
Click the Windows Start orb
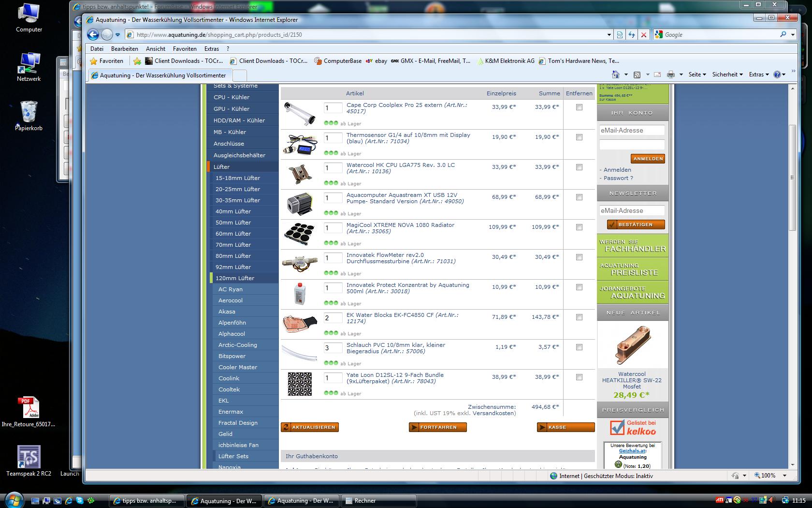coord(14,499)
